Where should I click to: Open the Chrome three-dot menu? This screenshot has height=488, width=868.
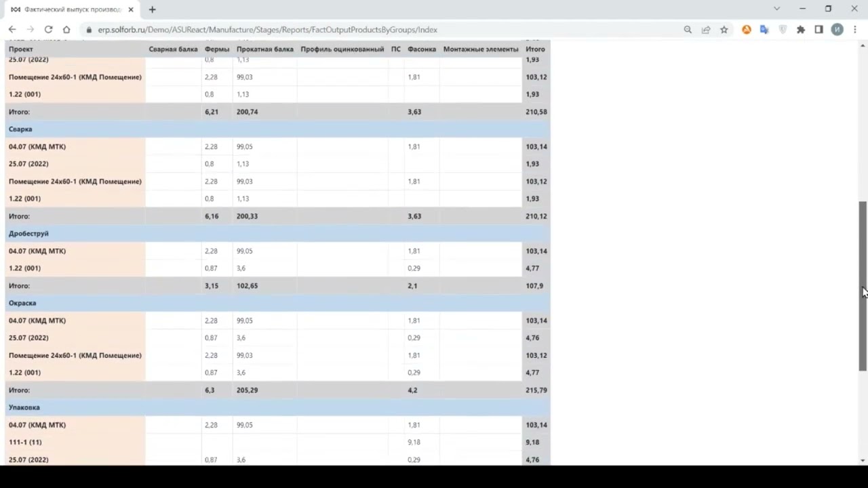(x=855, y=30)
